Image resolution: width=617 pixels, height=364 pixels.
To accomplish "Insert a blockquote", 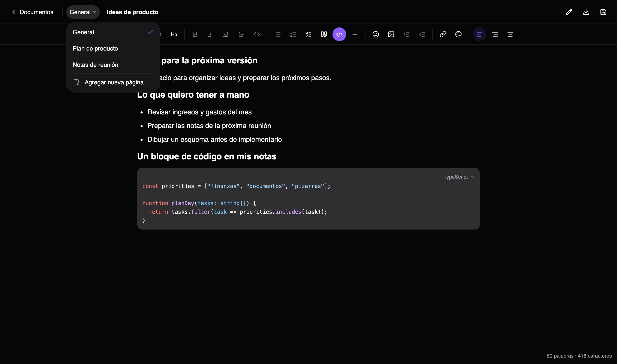I will [x=324, y=34].
